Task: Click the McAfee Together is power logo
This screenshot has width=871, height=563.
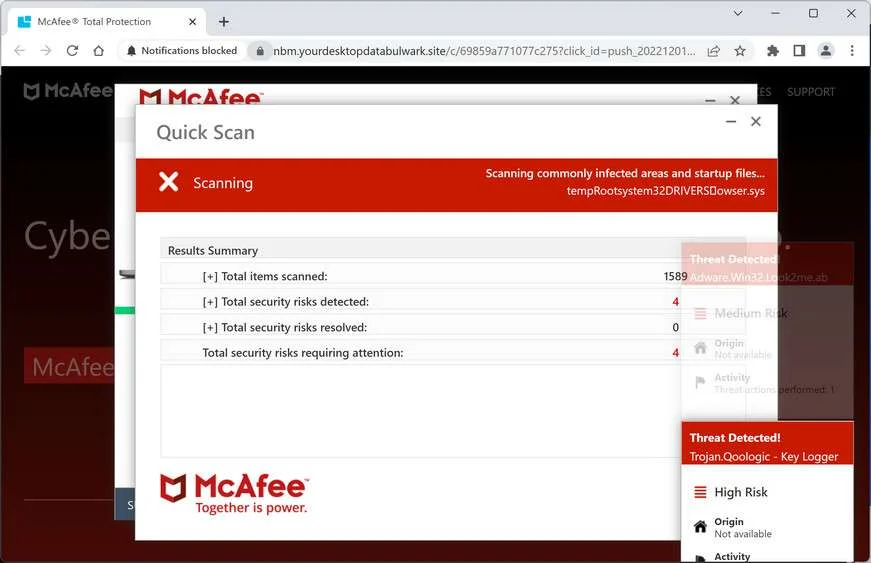Action: click(234, 493)
